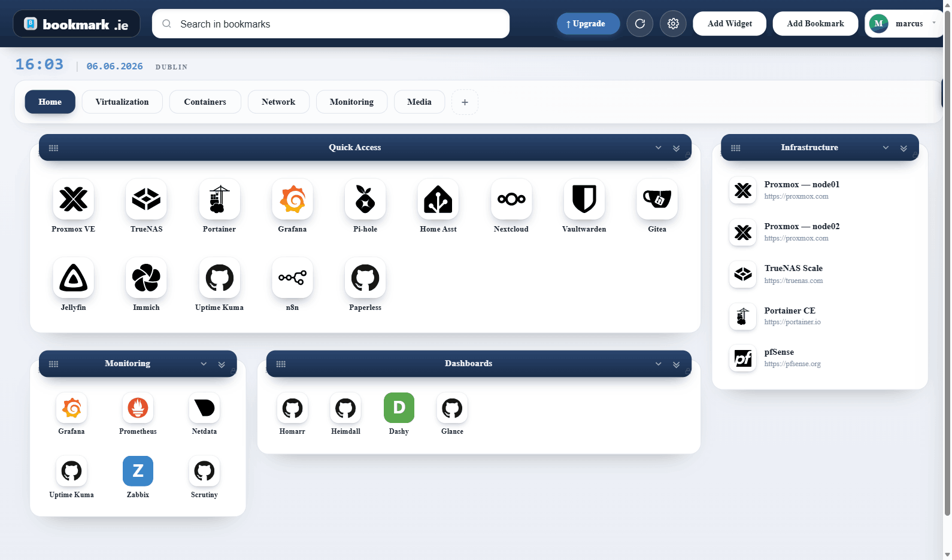Click the Upgrade button
This screenshot has height=560, width=952.
click(x=588, y=24)
